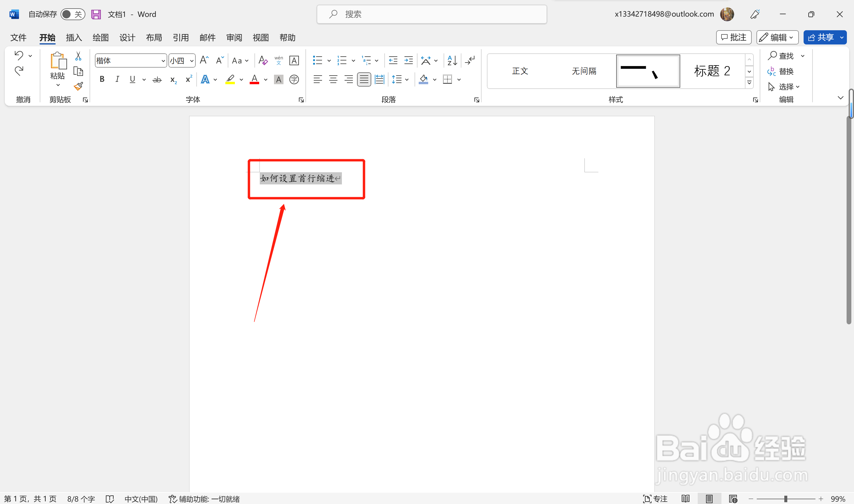
Task: Click the Paste clipboard icon
Action: click(58, 61)
